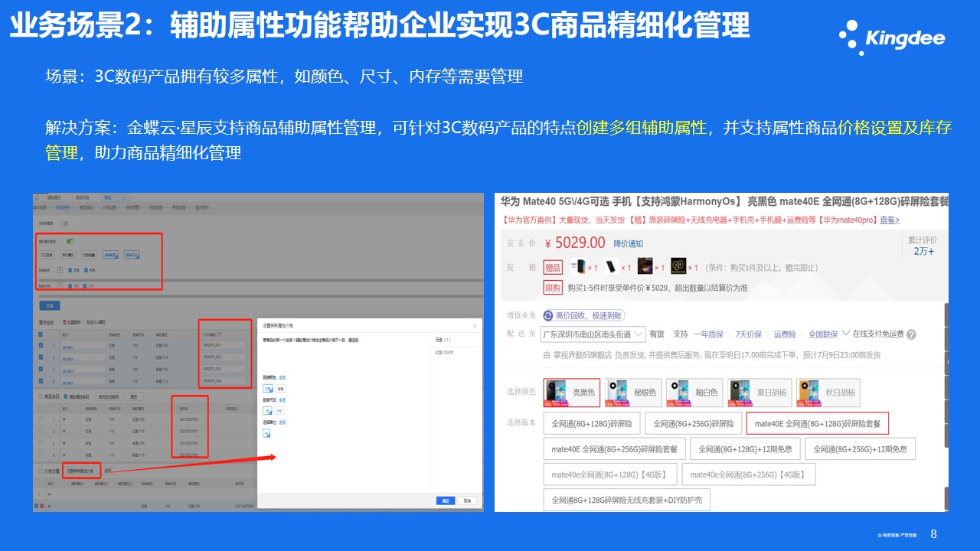980x551 pixels.
Task: Expand the chevron after 全国联保
Action: pos(845,334)
